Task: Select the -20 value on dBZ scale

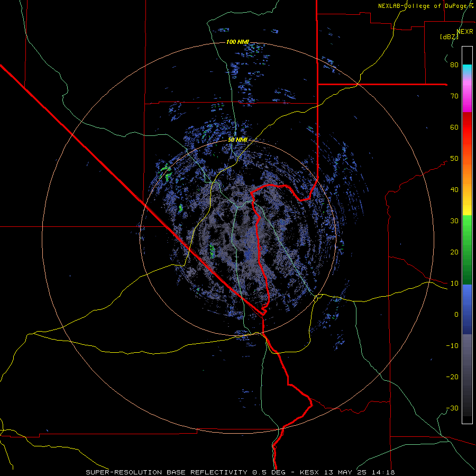Action: tap(452, 377)
